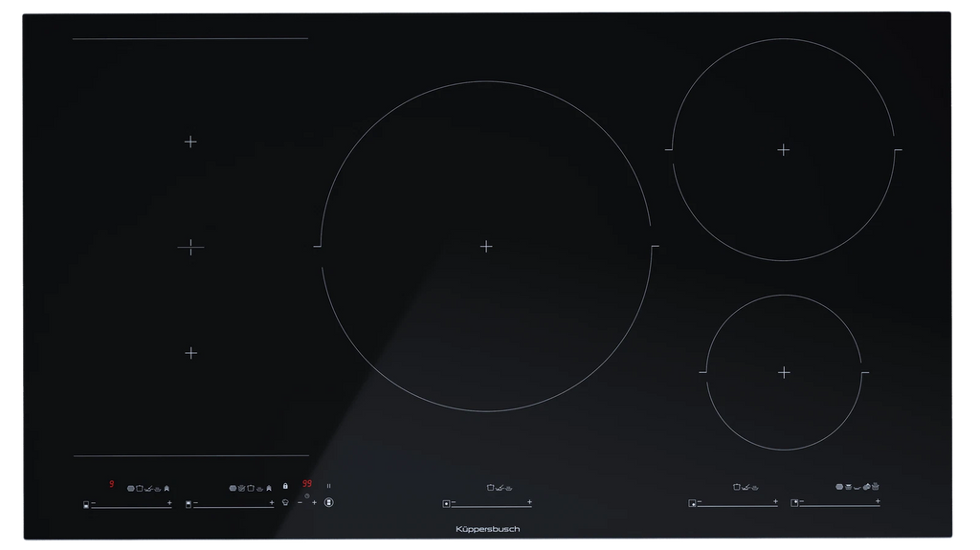Tap the boost icon above leftmost slider
The image size is (980, 550).
tap(167, 488)
